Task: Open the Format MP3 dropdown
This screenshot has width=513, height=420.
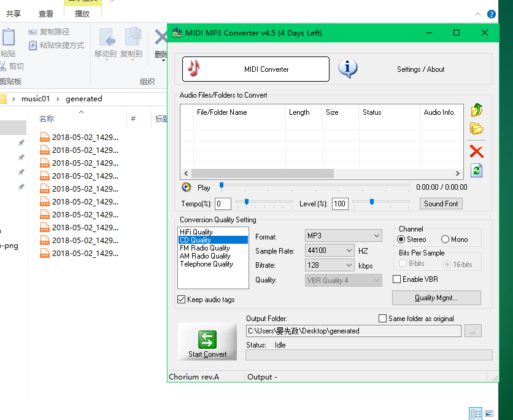Action: click(x=343, y=236)
